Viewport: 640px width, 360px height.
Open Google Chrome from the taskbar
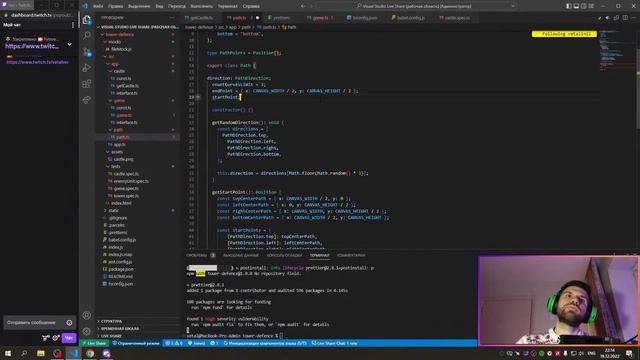coord(90,353)
